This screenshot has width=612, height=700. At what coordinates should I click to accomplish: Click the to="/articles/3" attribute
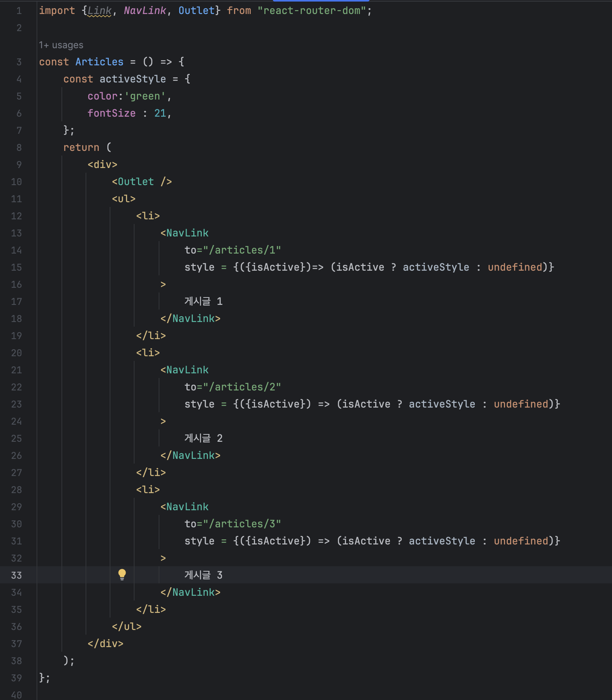pos(233,524)
